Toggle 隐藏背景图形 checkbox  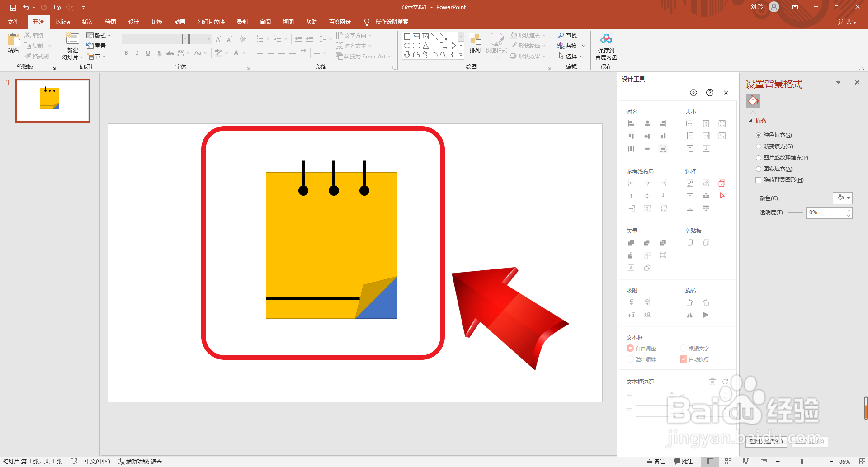click(759, 180)
